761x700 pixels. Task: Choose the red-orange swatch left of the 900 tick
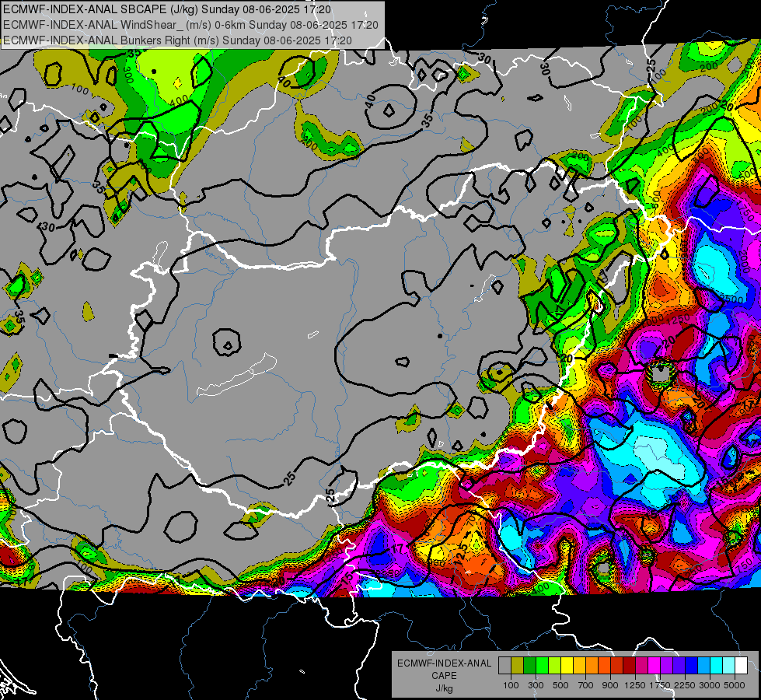[x=604, y=666]
